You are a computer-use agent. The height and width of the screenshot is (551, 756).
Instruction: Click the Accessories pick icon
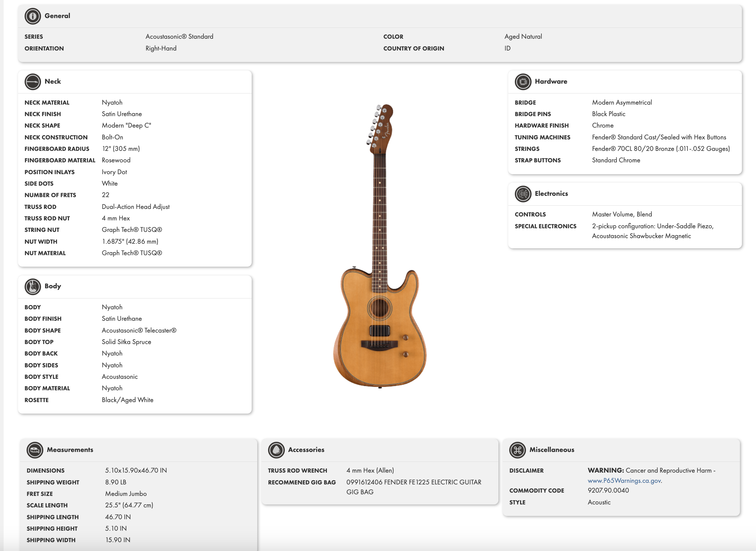(276, 450)
